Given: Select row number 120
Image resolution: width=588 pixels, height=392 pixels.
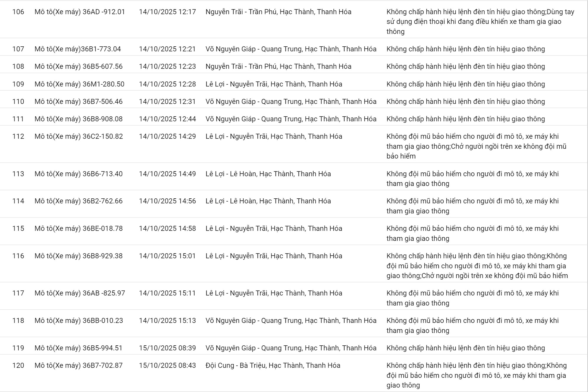Looking at the screenshot, I should pyautogui.click(x=18, y=365).
